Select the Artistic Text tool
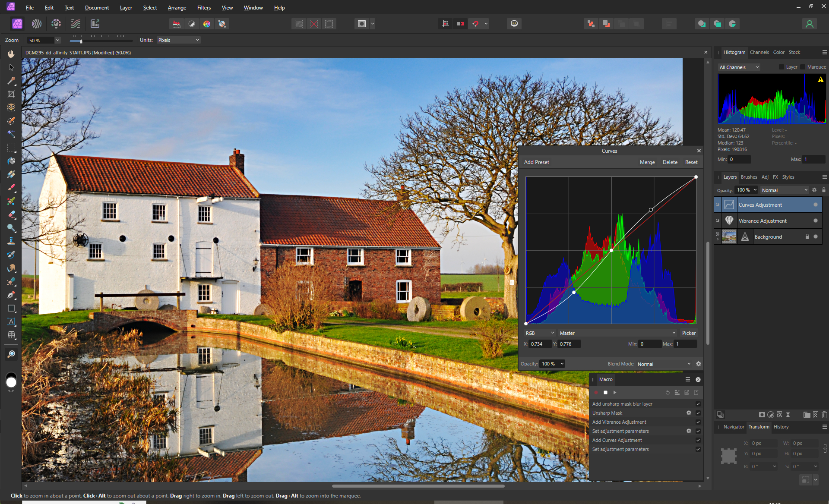This screenshot has width=829, height=504. 11,321
